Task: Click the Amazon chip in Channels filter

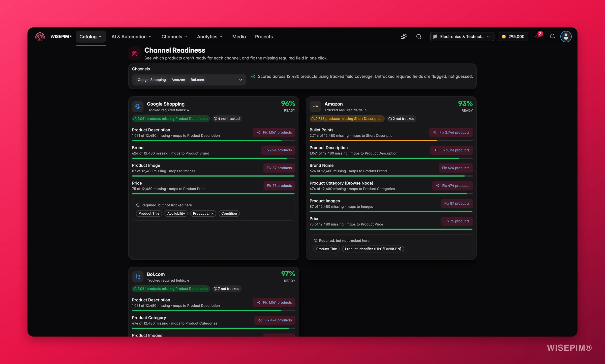Action: pyautogui.click(x=178, y=80)
